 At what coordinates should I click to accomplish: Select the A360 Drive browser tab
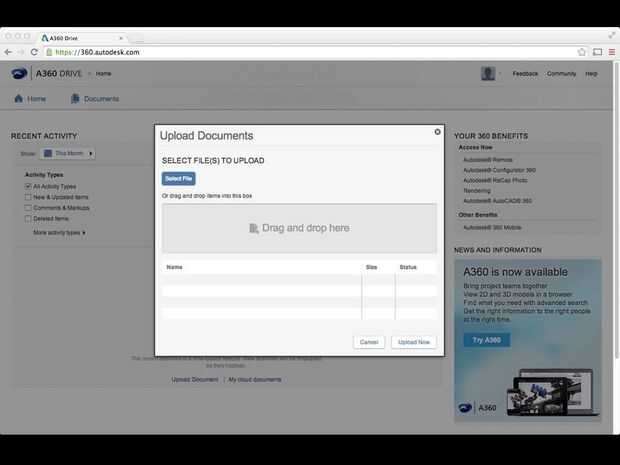tap(81, 38)
